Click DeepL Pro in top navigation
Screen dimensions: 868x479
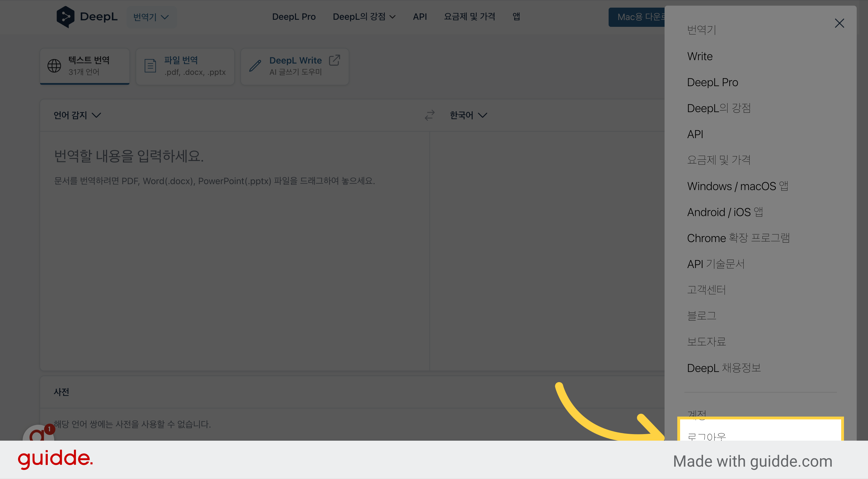tap(294, 16)
